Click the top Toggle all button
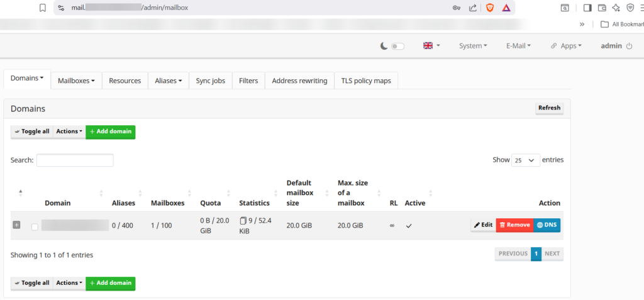Screen dimensions: 644x300 click(x=31, y=131)
